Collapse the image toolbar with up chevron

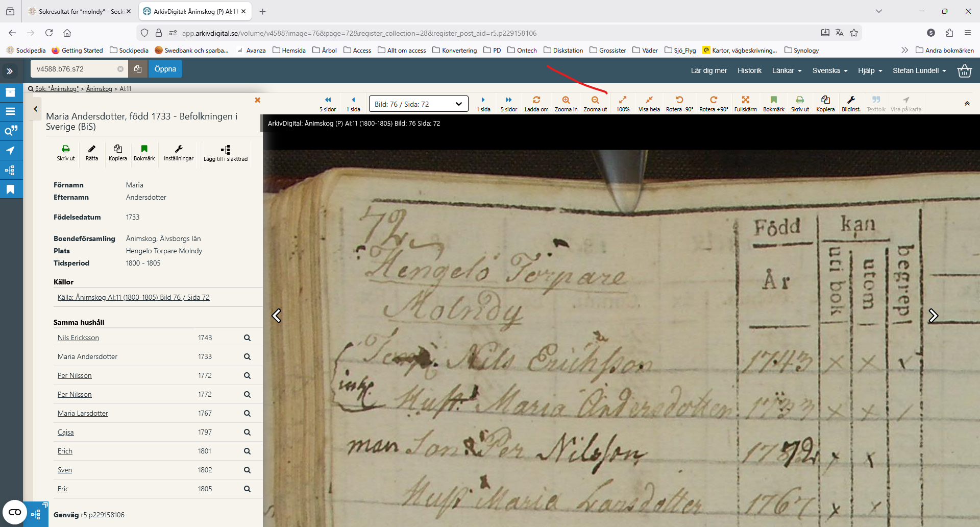click(x=967, y=104)
